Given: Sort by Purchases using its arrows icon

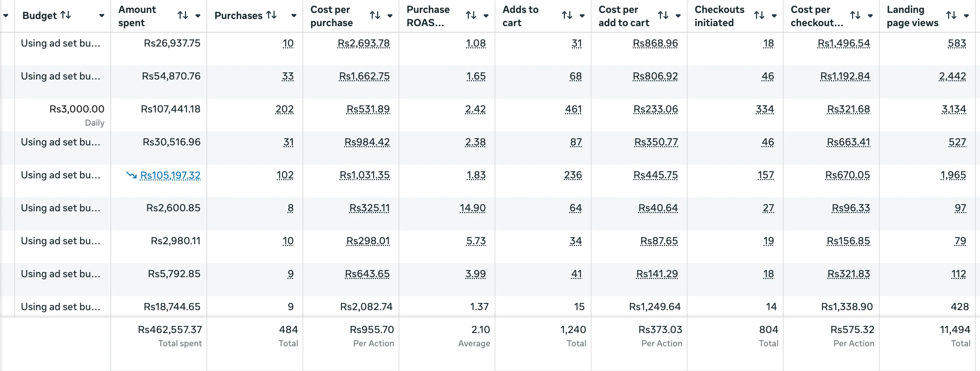Looking at the screenshot, I should (271, 15).
